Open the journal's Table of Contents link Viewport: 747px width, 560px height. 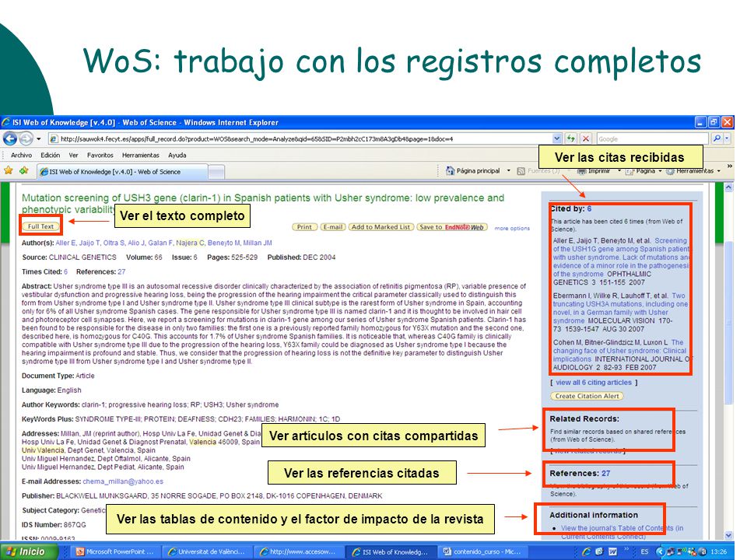click(x=622, y=532)
